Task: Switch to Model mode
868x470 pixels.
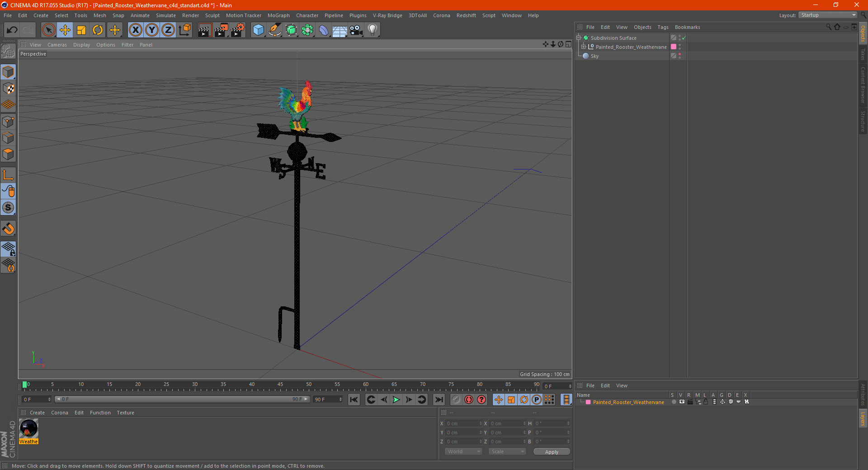Action: coord(8,72)
